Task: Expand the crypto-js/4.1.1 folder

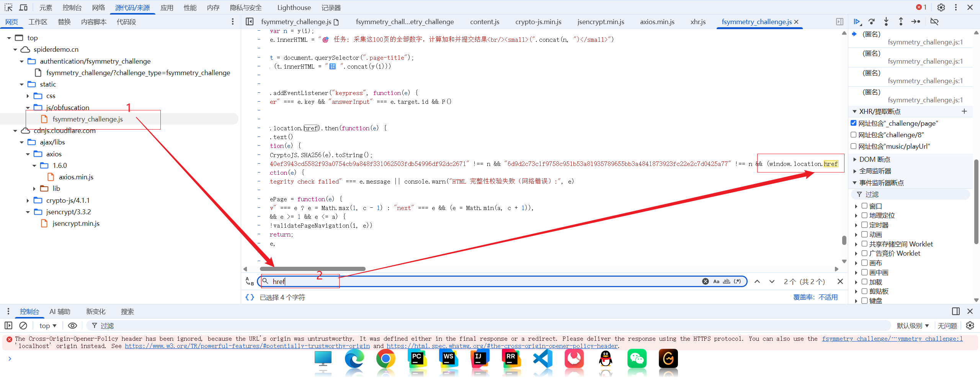Action: [28, 200]
